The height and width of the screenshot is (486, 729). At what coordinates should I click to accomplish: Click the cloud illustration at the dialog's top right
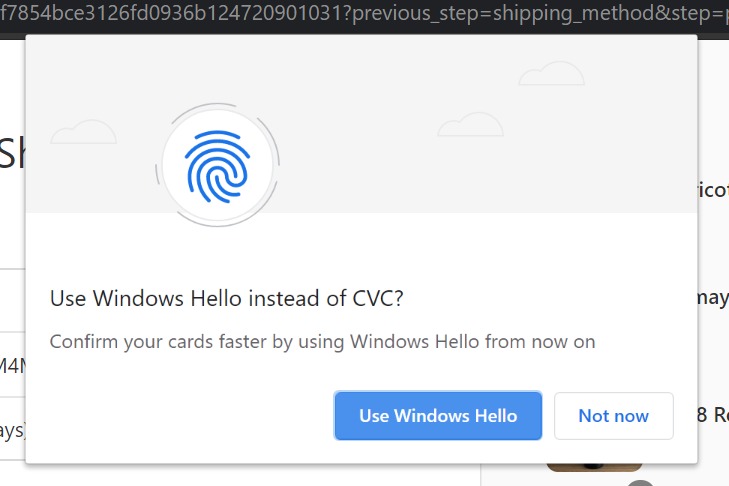click(551, 72)
